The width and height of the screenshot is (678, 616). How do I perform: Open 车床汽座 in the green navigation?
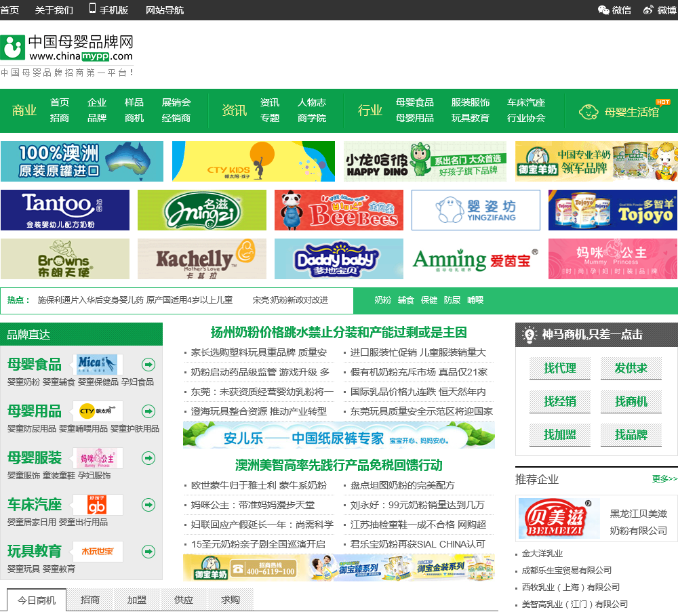(526, 102)
